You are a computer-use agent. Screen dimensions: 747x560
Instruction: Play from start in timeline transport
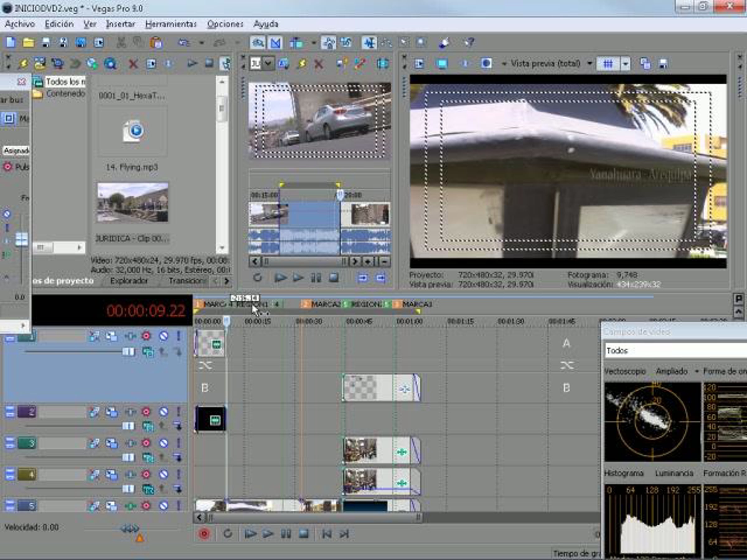(x=250, y=534)
